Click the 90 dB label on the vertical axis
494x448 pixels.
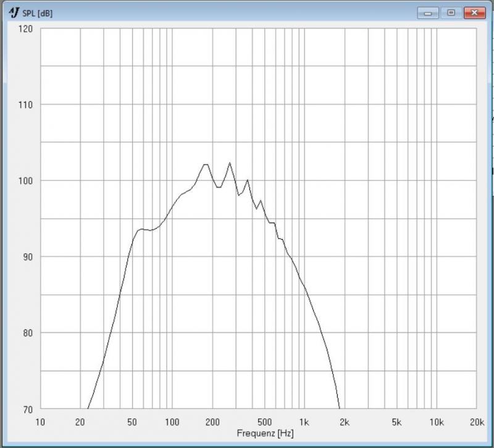pyautogui.click(x=25, y=257)
